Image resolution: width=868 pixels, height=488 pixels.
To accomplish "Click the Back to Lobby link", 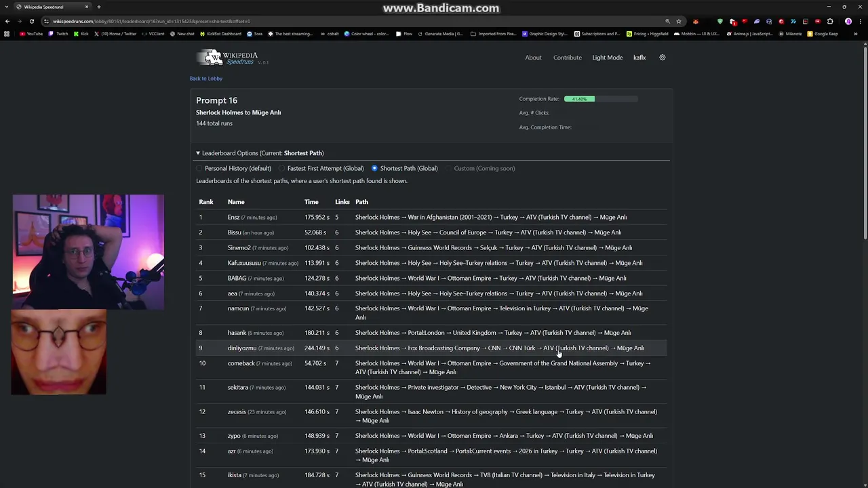I will tap(205, 79).
